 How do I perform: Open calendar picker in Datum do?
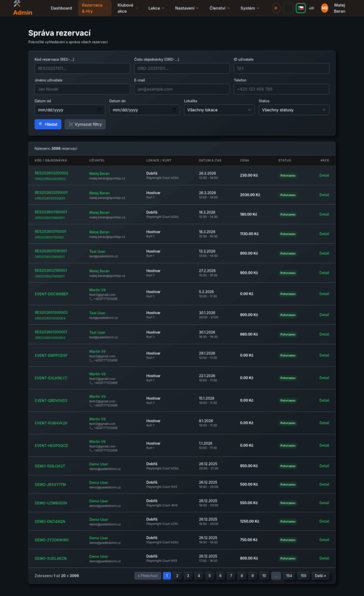(174, 110)
